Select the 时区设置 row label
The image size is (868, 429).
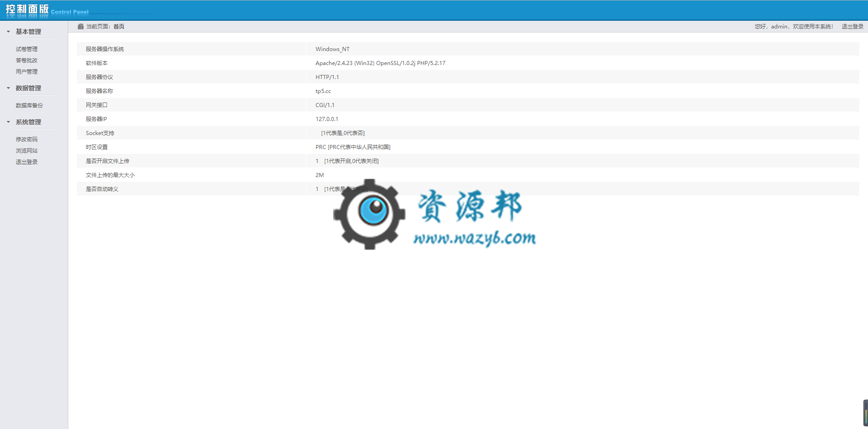pos(97,147)
